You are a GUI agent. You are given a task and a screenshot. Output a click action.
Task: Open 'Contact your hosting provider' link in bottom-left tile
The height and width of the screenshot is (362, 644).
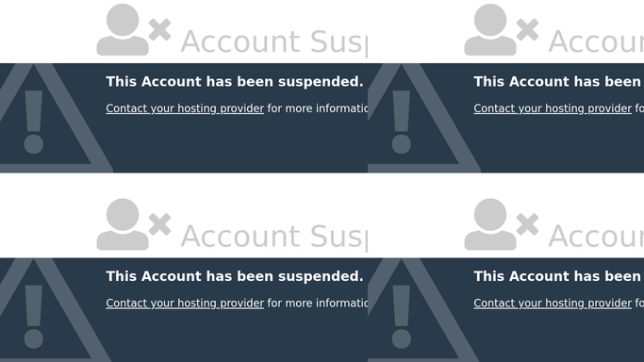(x=185, y=303)
